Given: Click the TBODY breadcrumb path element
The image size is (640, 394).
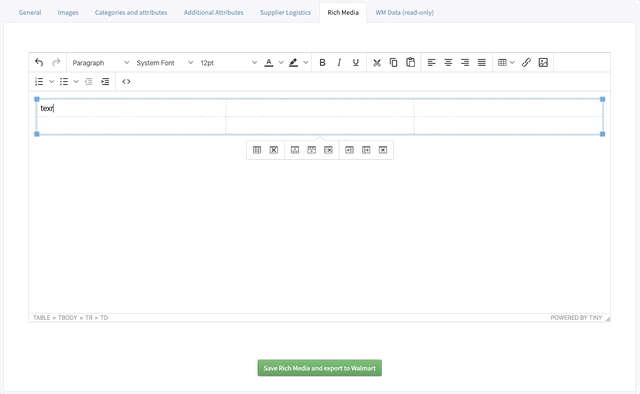Looking at the screenshot, I should (67, 318).
